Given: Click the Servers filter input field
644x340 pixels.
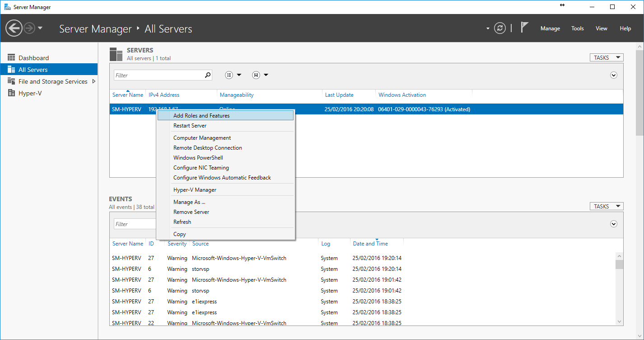Looking at the screenshot, I should click(x=158, y=76).
